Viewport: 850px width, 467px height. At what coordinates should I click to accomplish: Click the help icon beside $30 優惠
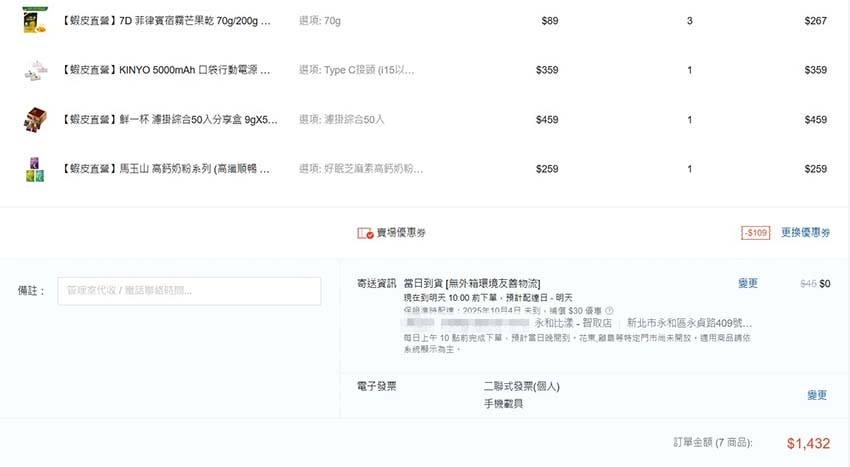(609, 311)
